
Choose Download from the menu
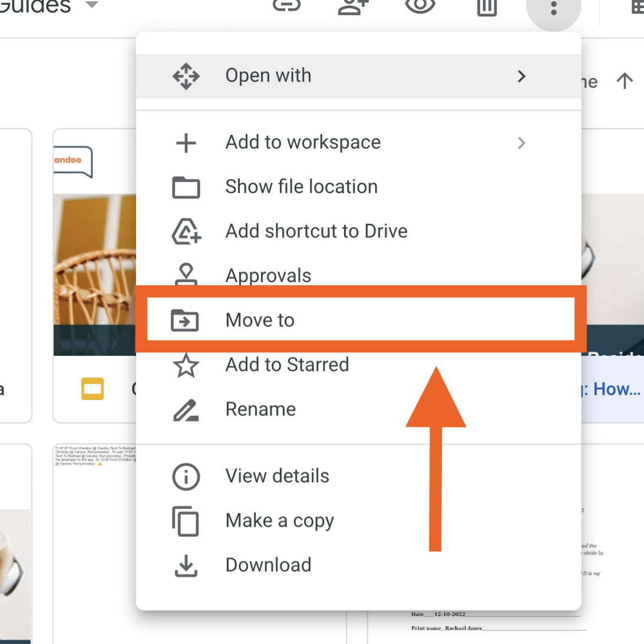pyautogui.click(x=358, y=564)
